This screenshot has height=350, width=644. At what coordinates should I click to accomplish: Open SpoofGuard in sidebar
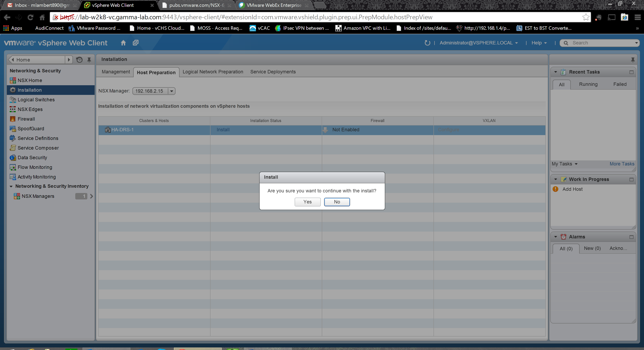31,129
